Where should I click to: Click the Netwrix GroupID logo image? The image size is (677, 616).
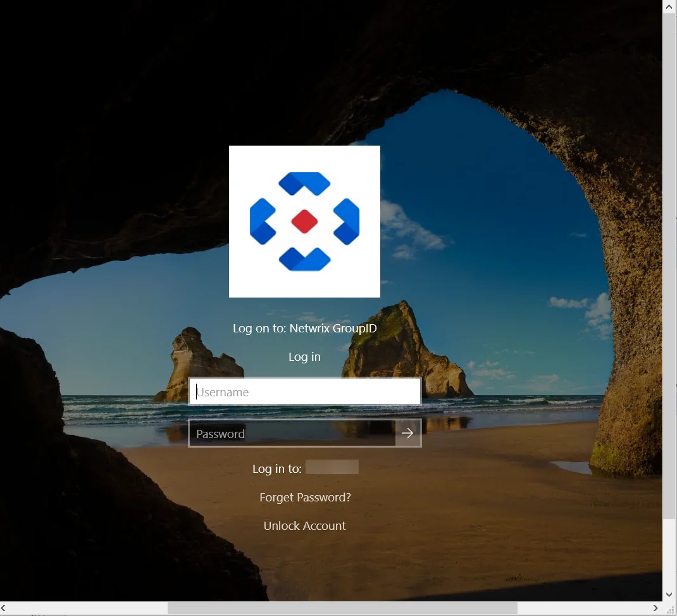pyautogui.click(x=304, y=221)
